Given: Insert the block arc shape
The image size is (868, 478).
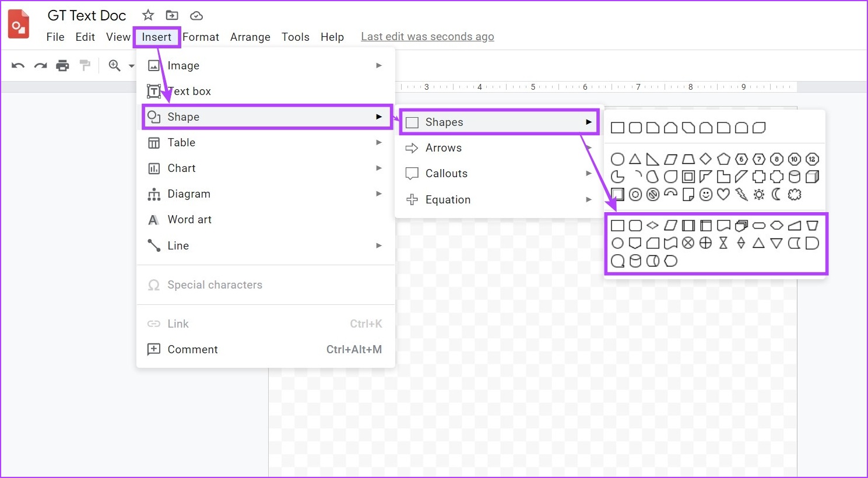Looking at the screenshot, I should click(670, 193).
